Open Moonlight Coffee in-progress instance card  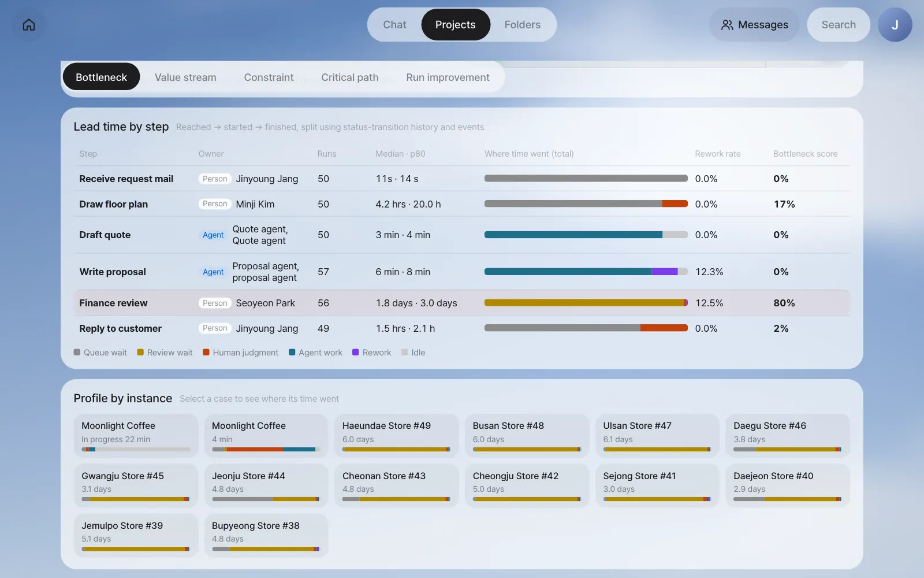click(x=136, y=436)
